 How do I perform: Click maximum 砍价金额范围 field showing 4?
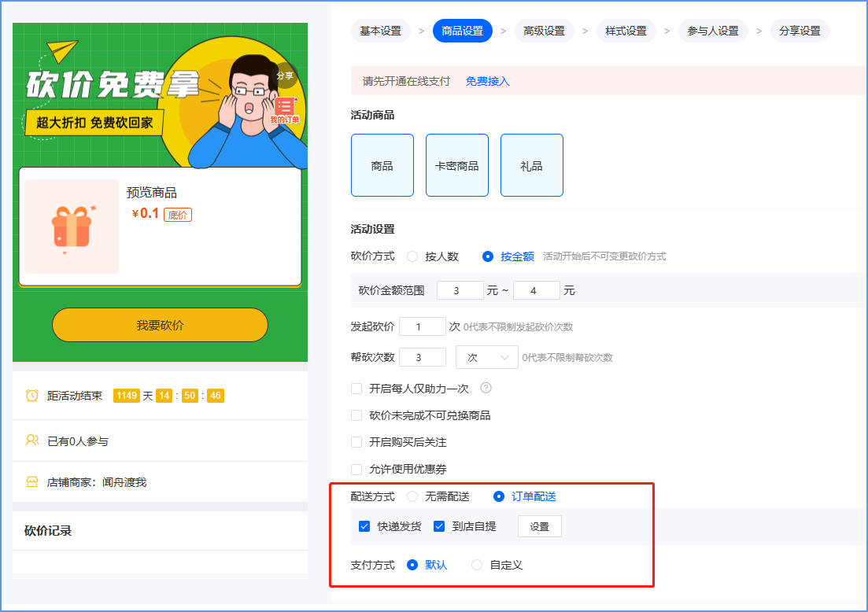[537, 290]
